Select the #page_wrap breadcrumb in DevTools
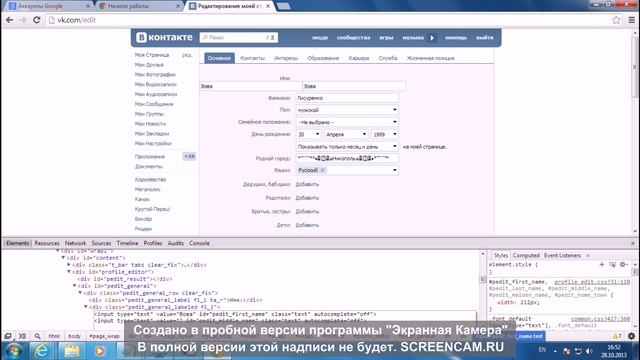Screen dimensions: 640x360 [x=104, y=336]
